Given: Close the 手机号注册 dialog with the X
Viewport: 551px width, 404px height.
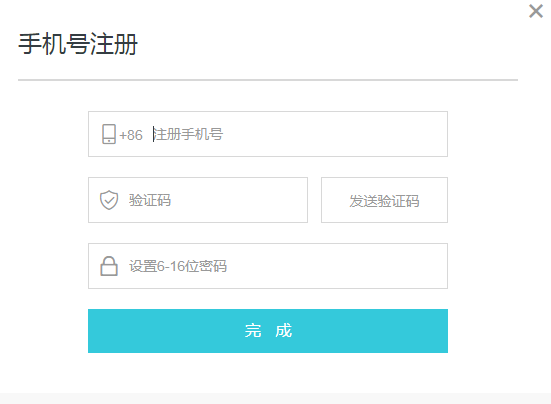Looking at the screenshot, I should tap(536, 11).
